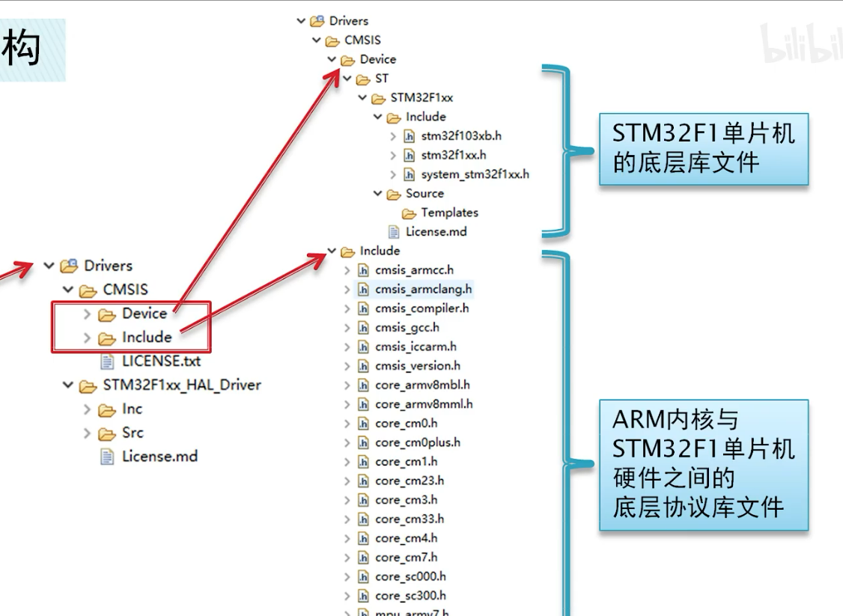Click the core_cm7.h file icon
The width and height of the screenshot is (843, 616).
[x=363, y=558]
